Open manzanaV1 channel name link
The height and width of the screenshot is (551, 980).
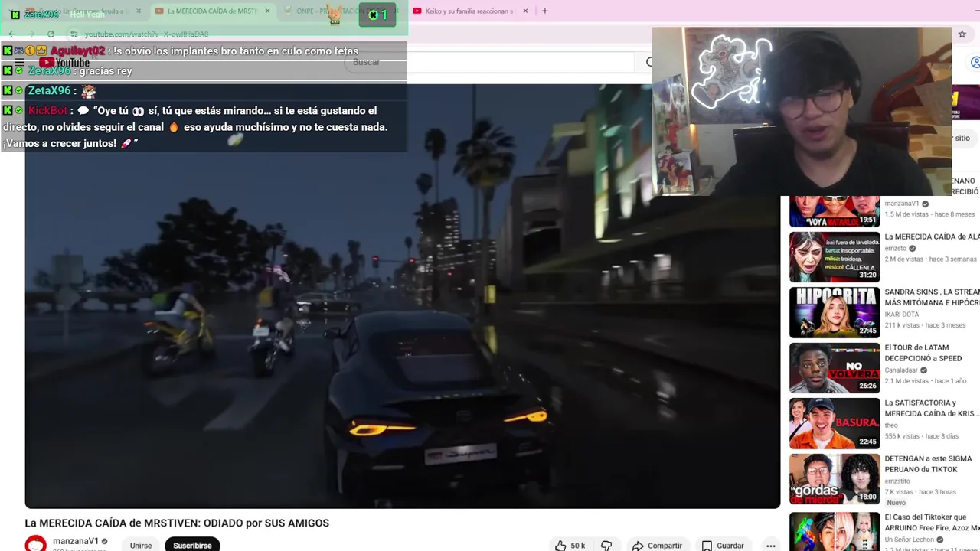coord(75,541)
